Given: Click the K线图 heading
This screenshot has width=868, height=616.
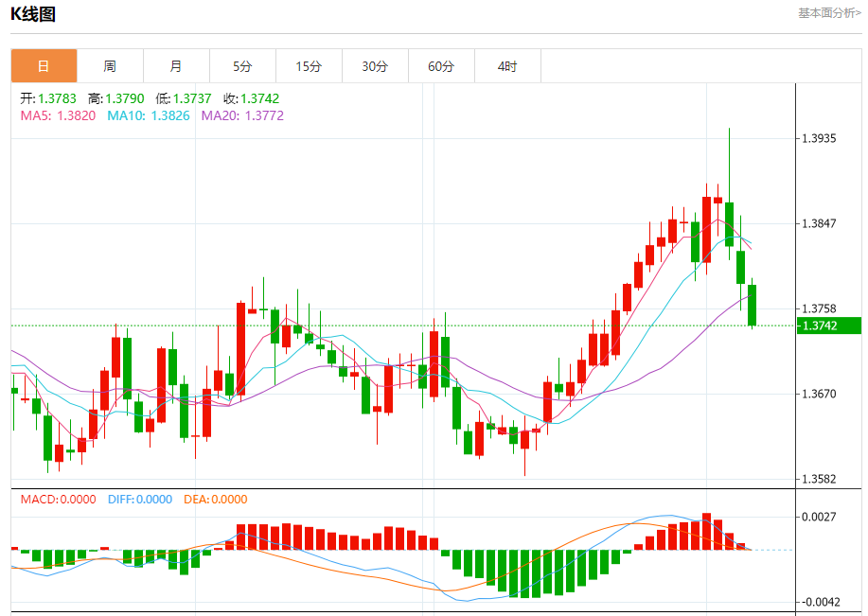Looking at the screenshot, I should 33,14.
